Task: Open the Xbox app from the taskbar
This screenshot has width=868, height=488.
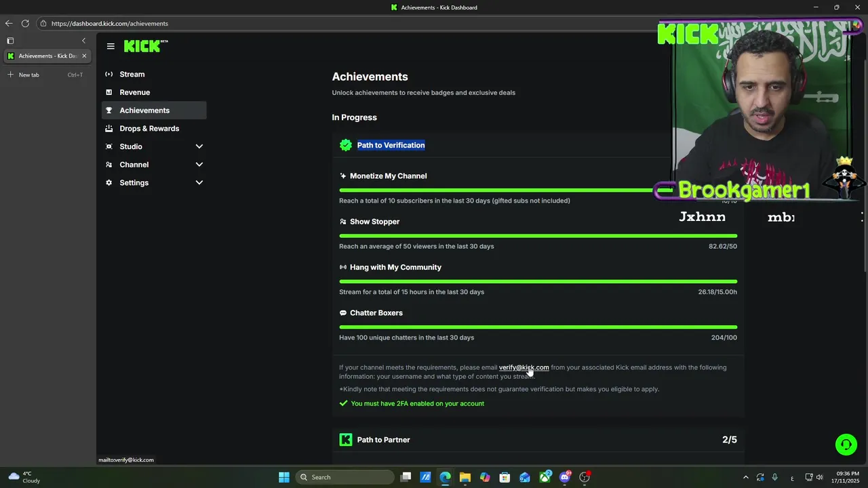Action: tap(545, 477)
